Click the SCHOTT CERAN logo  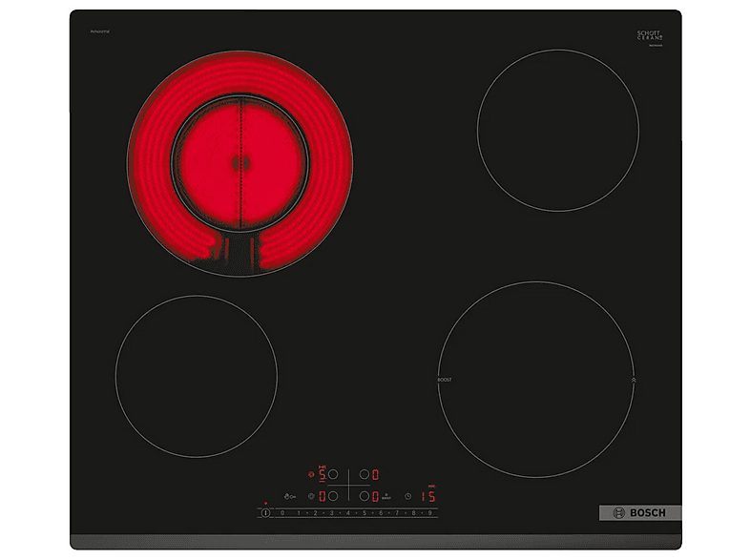(x=650, y=36)
